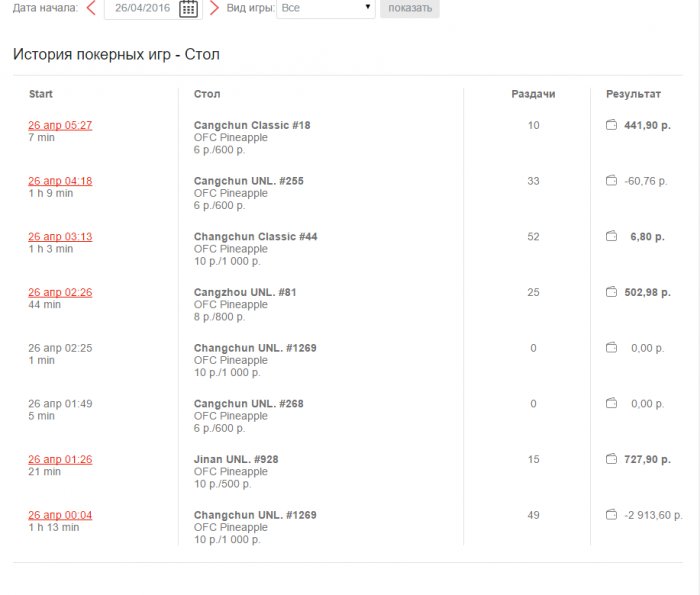Click wallet icon beside -60,76 result
Viewport: 700px width, 595px height.
coord(612,181)
